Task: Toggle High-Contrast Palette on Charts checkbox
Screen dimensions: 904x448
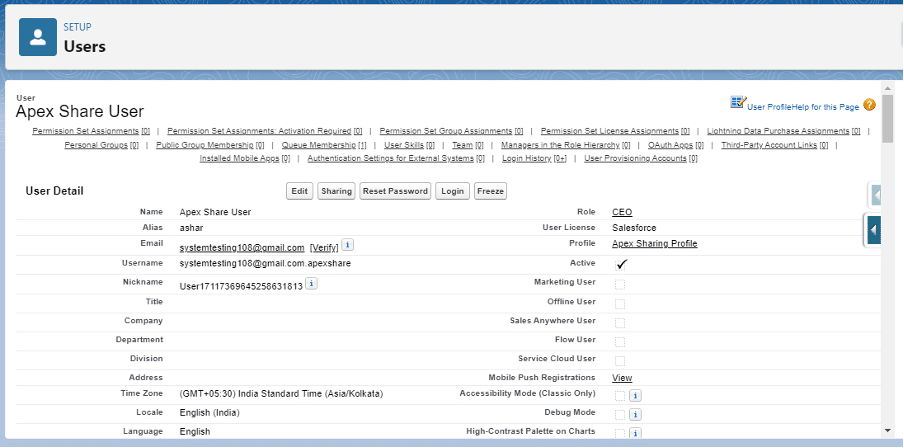Action: [x=620, y=433]
